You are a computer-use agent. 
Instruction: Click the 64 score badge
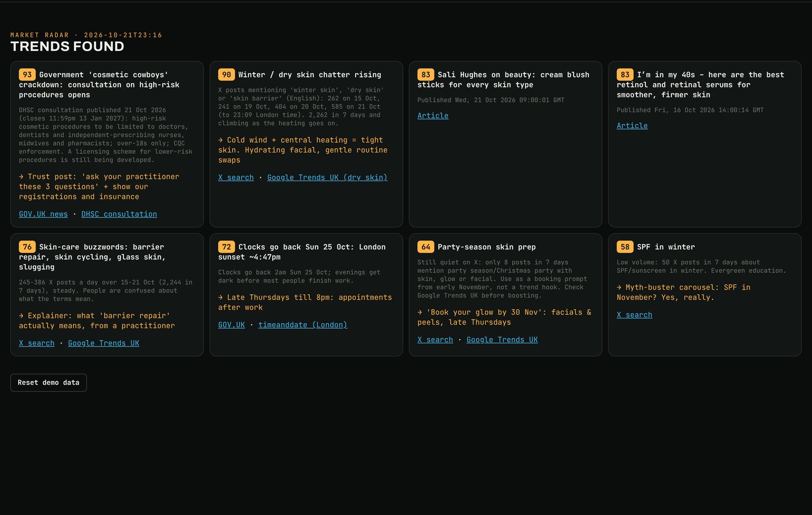(x=426, y=247)
